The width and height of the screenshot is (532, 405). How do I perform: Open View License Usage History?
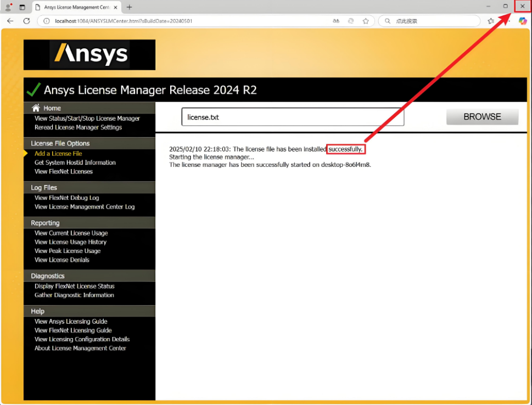coord(71,242)
